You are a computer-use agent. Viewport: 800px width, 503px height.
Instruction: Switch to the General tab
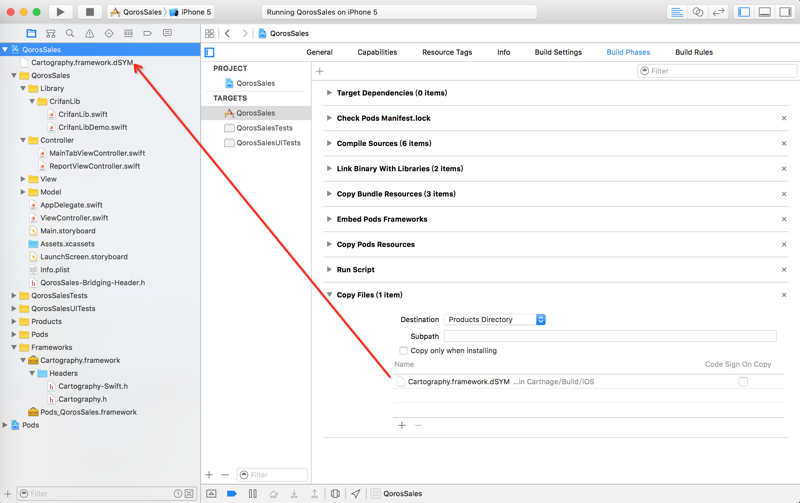319,52
